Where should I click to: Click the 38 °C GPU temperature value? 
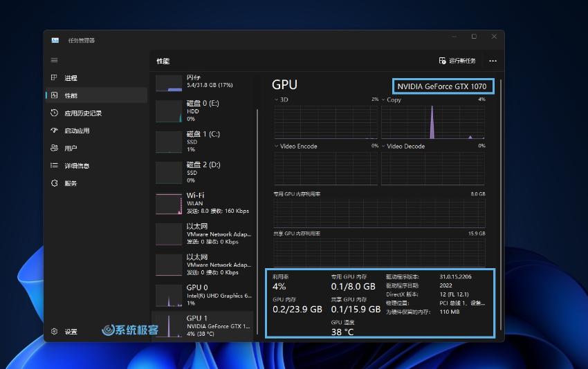click(342, 332)
